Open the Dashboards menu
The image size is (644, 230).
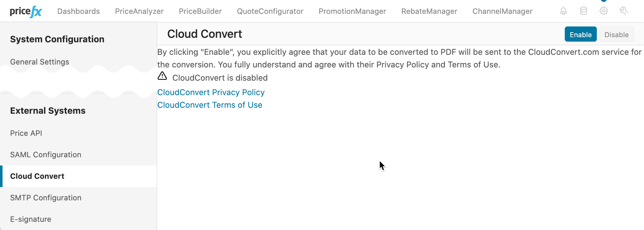(79, 11)
